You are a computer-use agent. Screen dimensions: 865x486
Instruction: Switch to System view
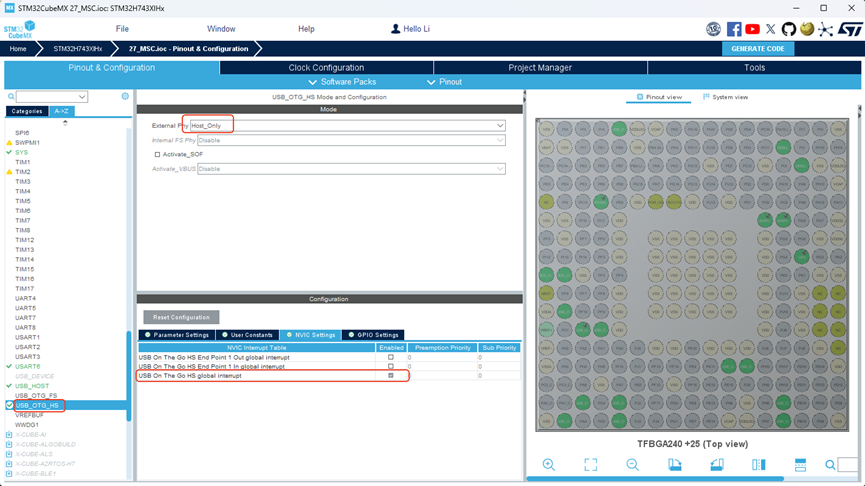(725, 97)
